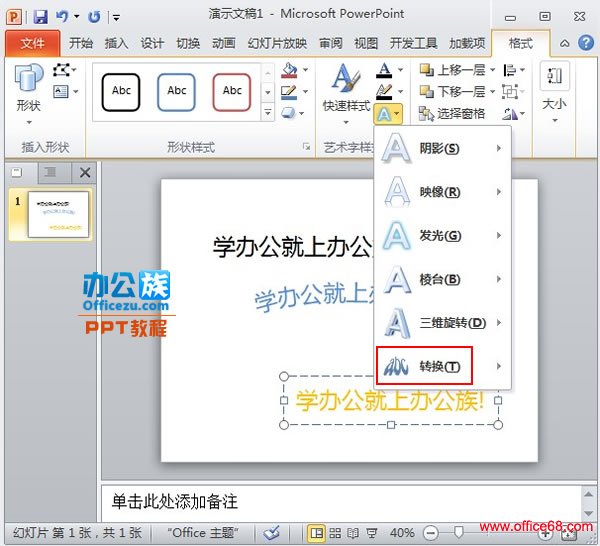Undo the last action
The height and width of the screenshot is (546, 600).
click(x=62, y=16)
